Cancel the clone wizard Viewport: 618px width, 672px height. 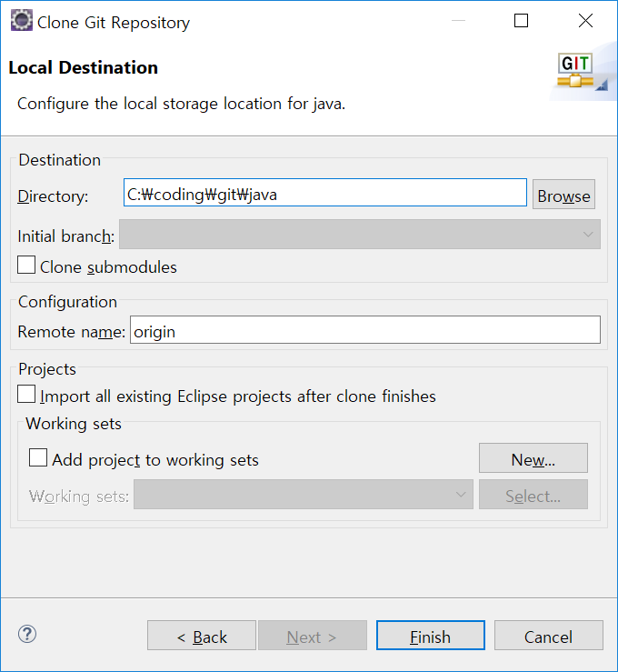[548, 637]
